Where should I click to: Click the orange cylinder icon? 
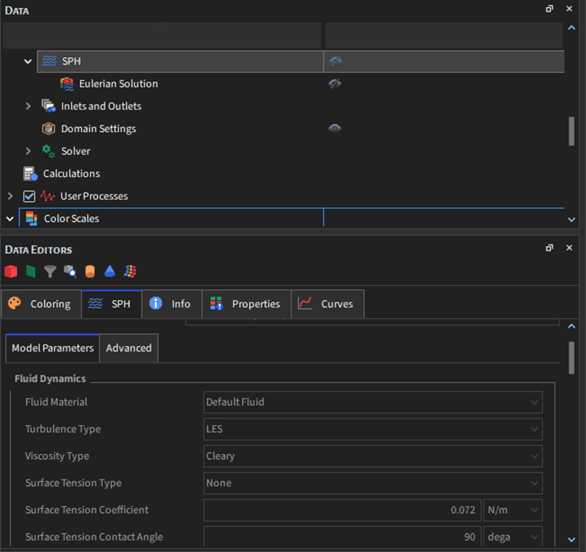(90, 271)
